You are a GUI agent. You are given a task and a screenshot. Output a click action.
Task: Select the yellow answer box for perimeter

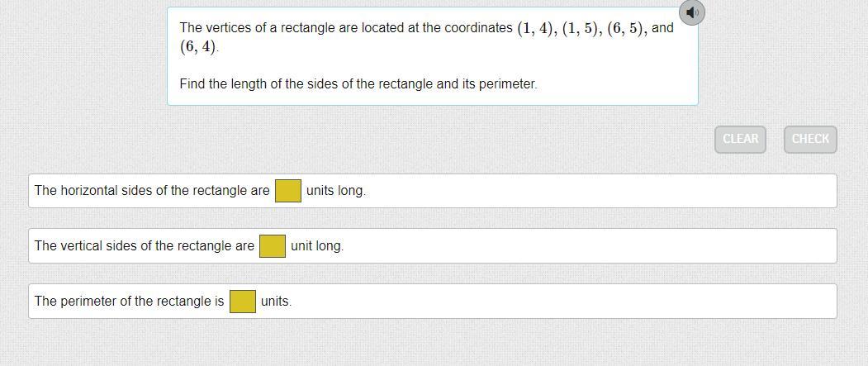(x=242, y=302)
